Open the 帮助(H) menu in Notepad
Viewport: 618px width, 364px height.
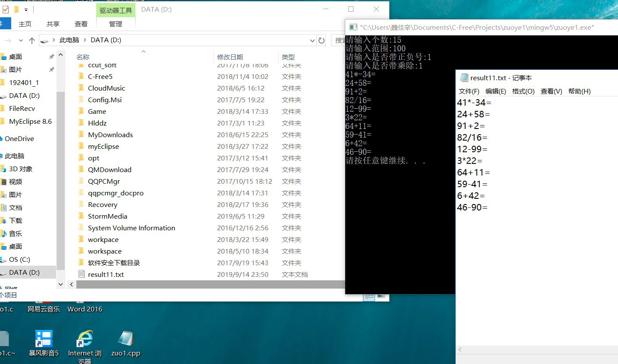tap(580, 91)
